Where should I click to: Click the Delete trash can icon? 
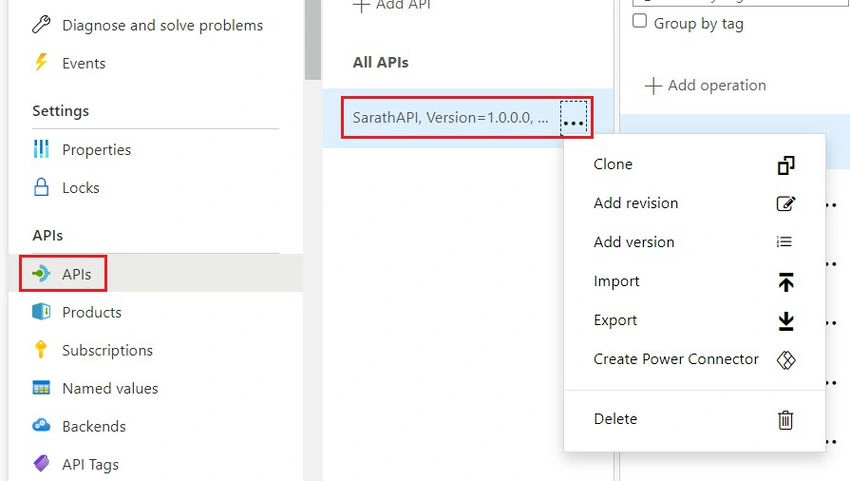[785, 420]
